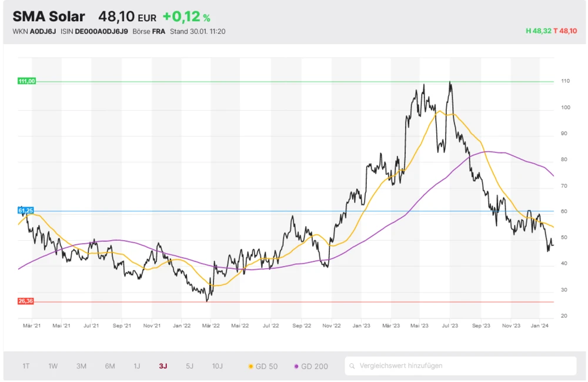Click the ISIN DE000A0DJ6J9 text
The height and width of the screenshot is (382, 588).
coord(94,31)
